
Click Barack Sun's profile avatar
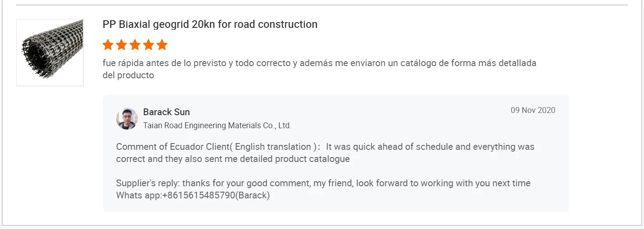(127, 119)
